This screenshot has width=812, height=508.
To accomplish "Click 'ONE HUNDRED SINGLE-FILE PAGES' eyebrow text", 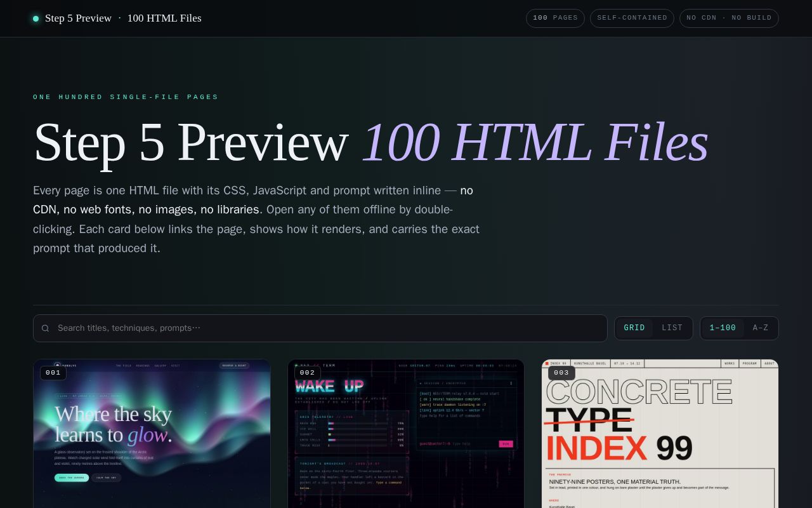I will (126, 97).
